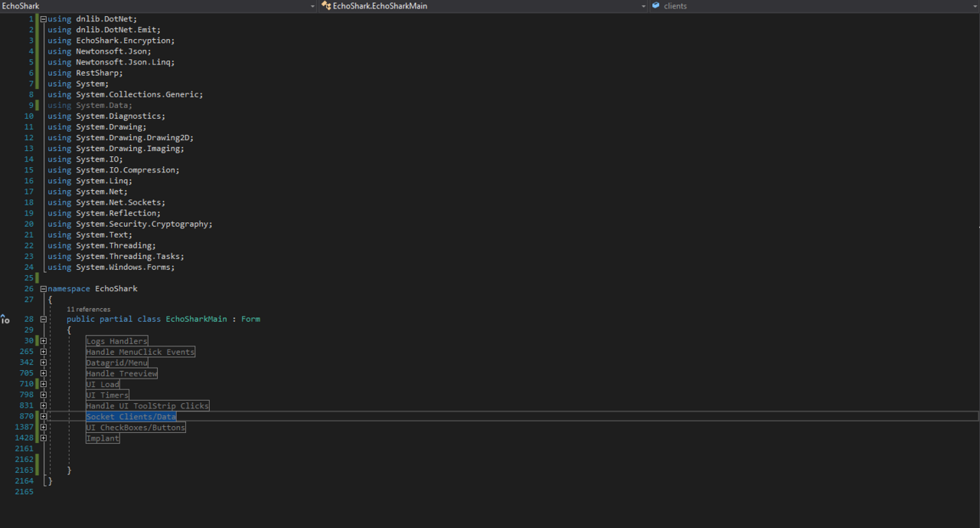The image size is (980, 528).
Task: Expand the UI Load region
Action: [43, 384]
